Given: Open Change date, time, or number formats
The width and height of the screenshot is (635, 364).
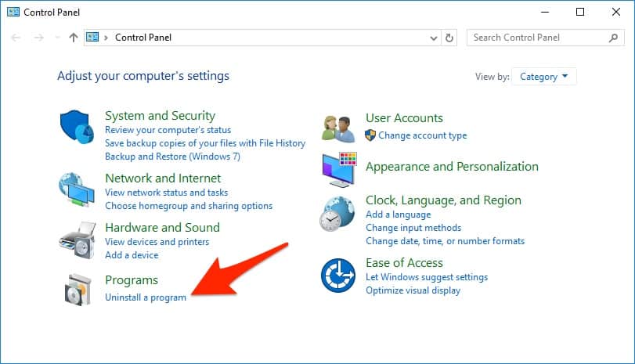Looking at the screenshot, I should click(445, 241).
